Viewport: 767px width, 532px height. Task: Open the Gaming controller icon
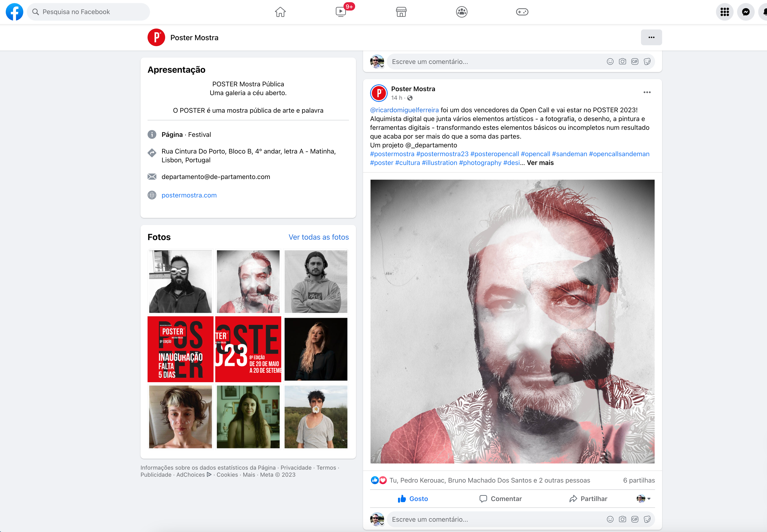(x=522, y=12)
